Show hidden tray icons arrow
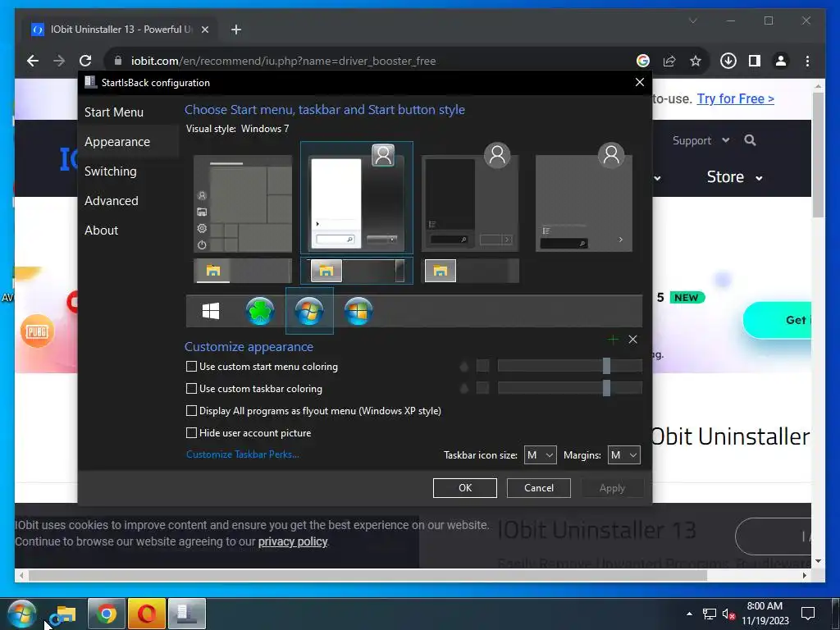This screenshot has width=840, height=630. 689,614
